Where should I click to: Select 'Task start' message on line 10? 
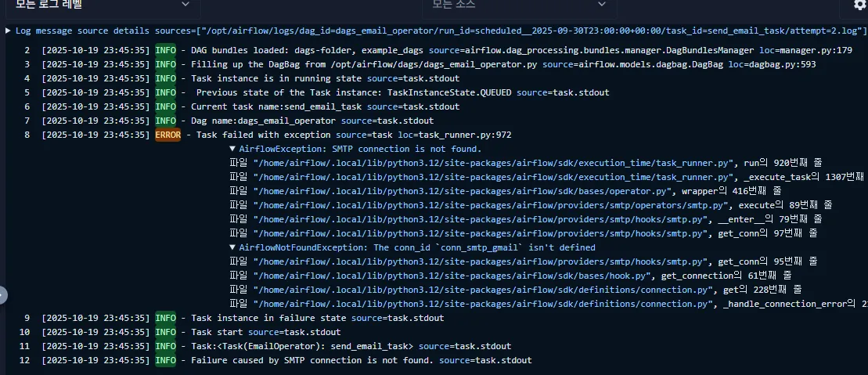(217, 333)
